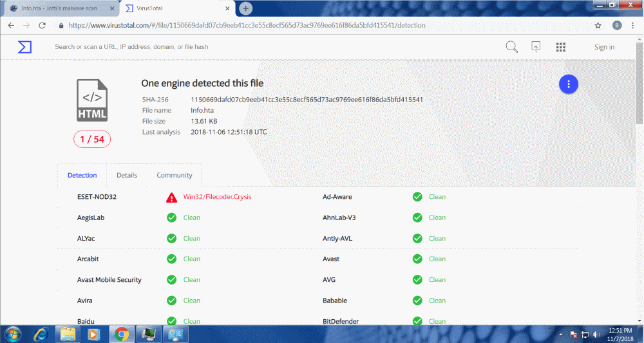
Task: Click the heading One engine detected this file
Action: point(202,83)
